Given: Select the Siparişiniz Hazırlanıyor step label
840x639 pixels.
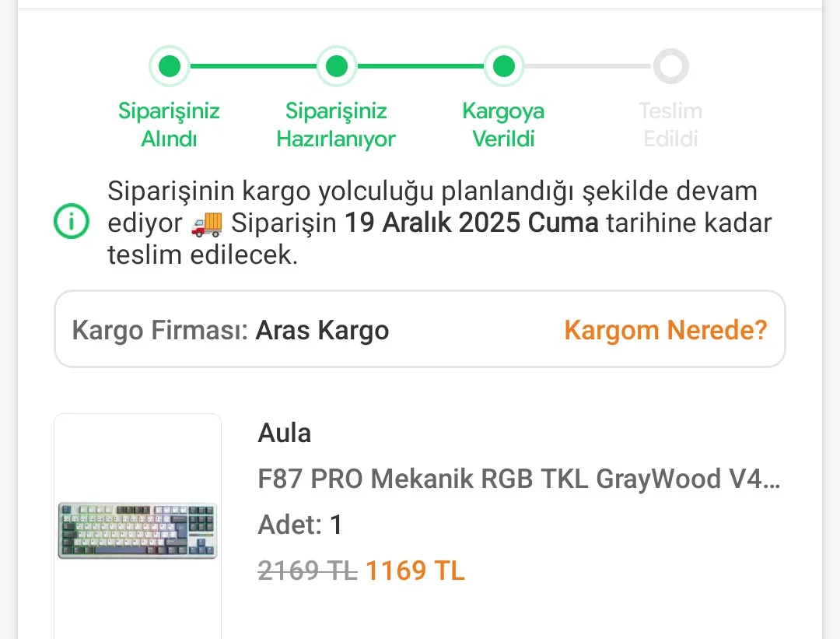Looking at the screenshot, I should (x=336, y=125).
